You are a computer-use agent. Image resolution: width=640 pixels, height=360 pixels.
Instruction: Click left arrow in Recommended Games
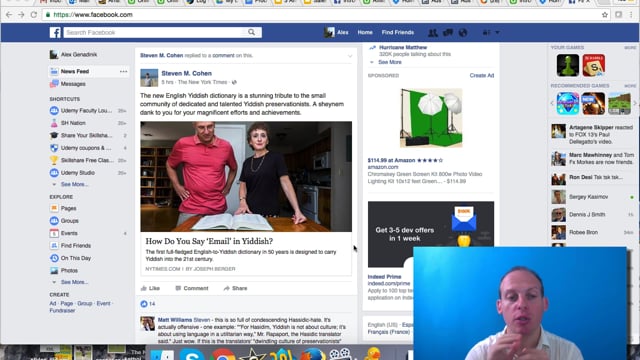552,103
